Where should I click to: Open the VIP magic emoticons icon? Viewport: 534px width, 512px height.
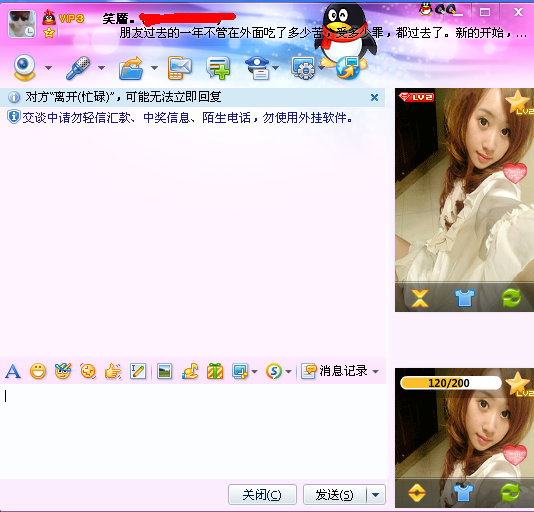[63, 371]
